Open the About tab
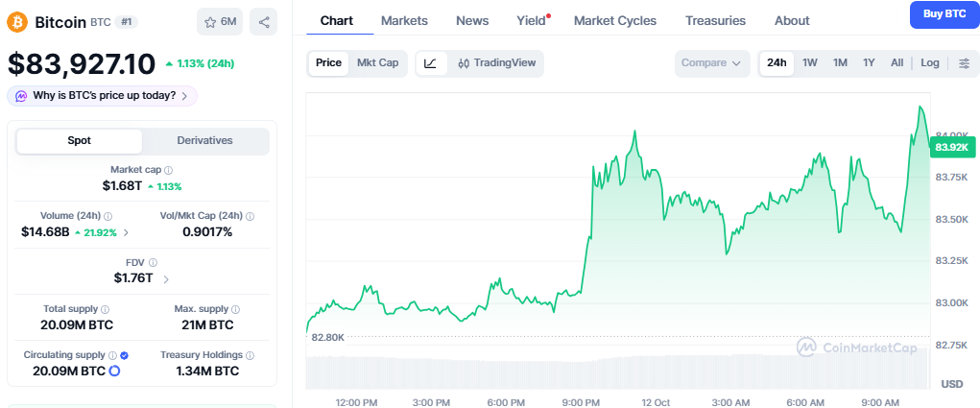Viewport: 980px width, 408px height. pyautogui.click(x=792, y=20)
